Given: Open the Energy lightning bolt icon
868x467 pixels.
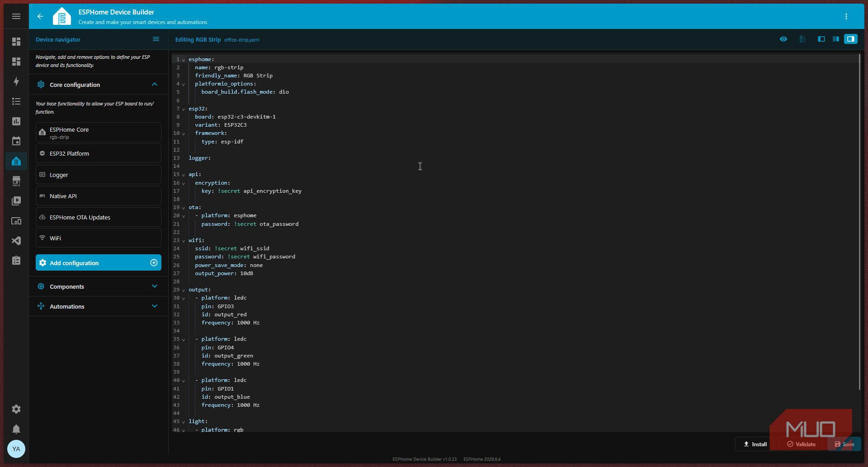Looking at the screenshot, I should click(16, 81).
